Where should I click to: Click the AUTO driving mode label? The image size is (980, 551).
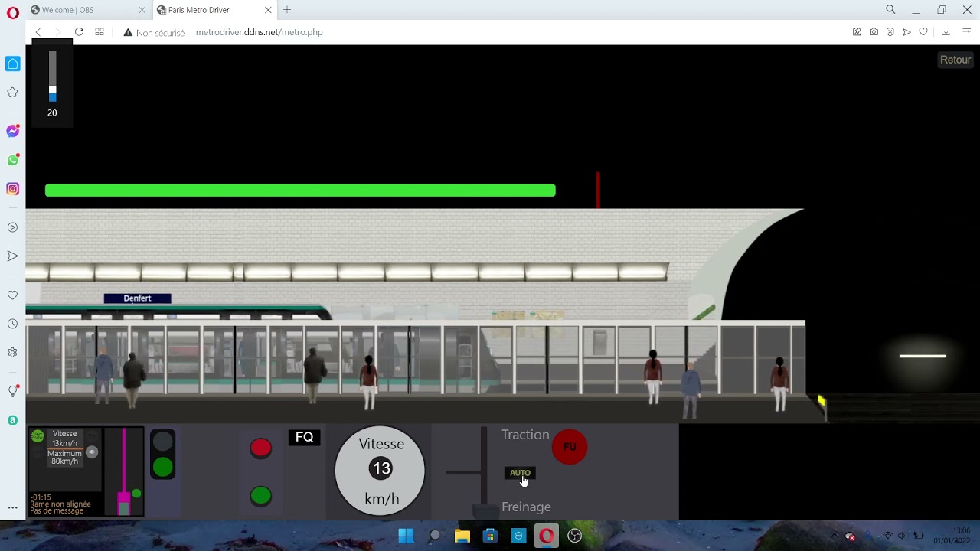pyautogui.click(x=520, y=473)
